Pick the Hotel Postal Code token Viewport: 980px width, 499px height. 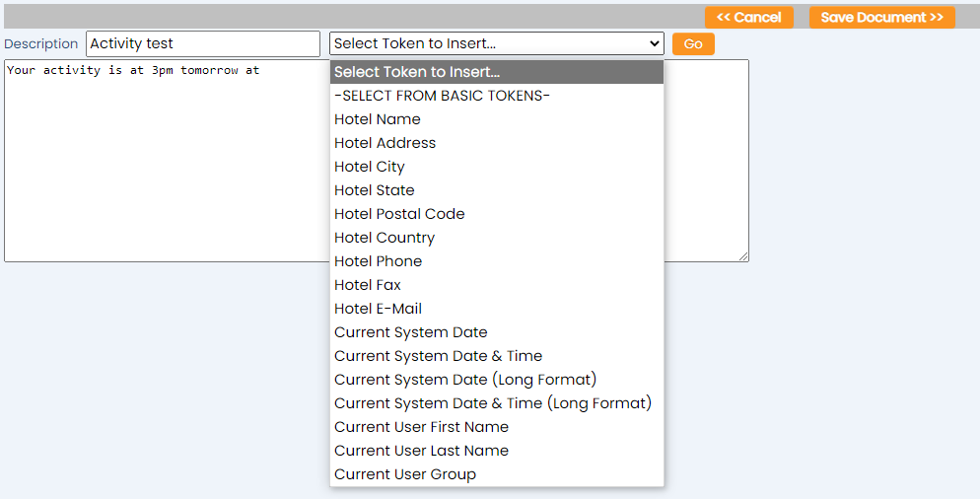[497, 214]
